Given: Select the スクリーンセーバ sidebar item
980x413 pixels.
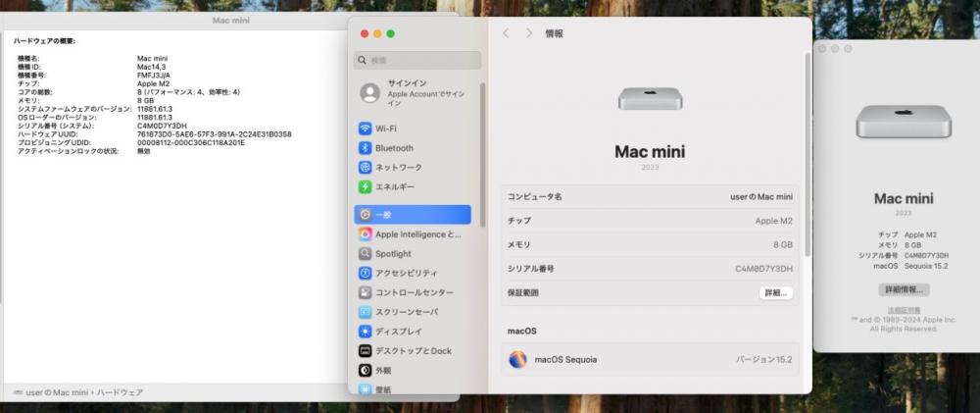Looking at the screenshot, I should (413, 312).
